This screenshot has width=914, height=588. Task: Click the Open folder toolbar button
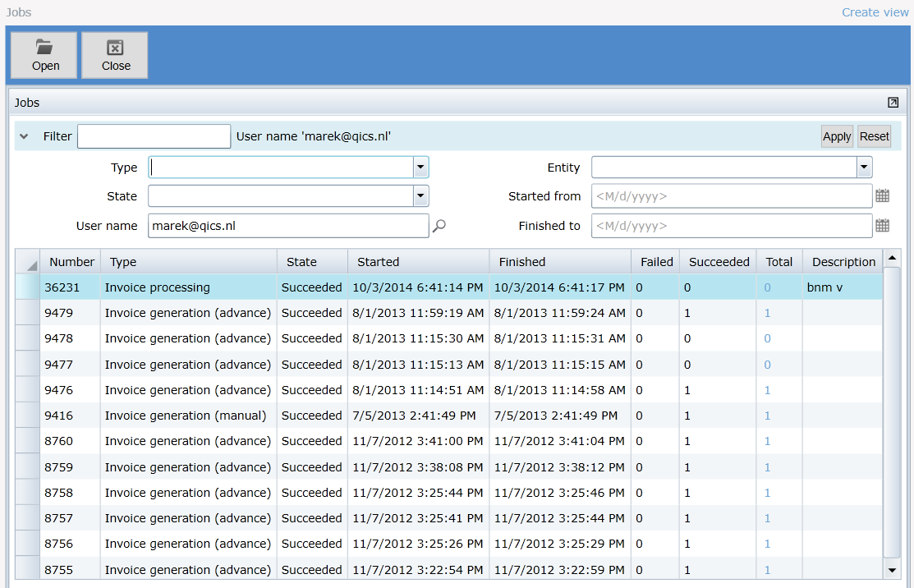coord(44,55)
